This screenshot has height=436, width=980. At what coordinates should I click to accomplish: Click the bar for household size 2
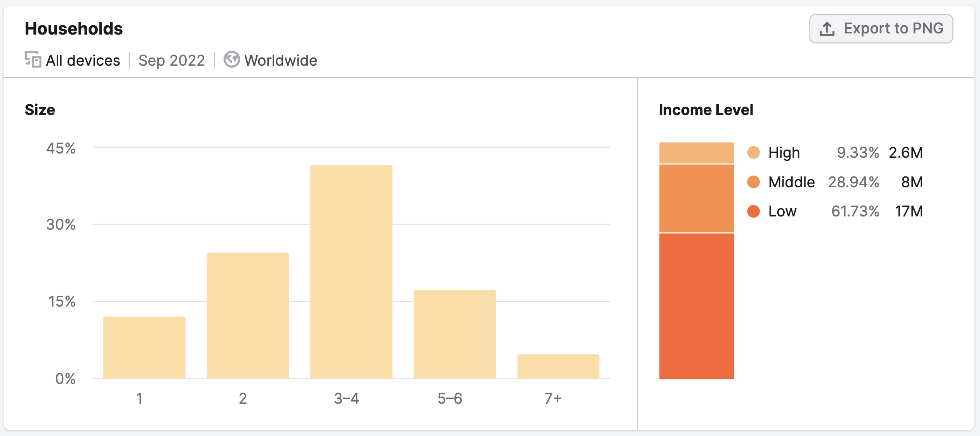point(248,316)
